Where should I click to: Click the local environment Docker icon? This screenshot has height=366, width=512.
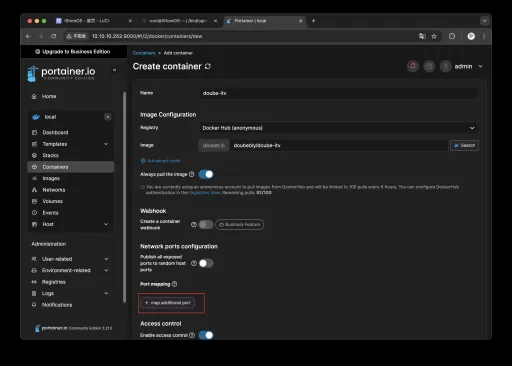[36, 117]
